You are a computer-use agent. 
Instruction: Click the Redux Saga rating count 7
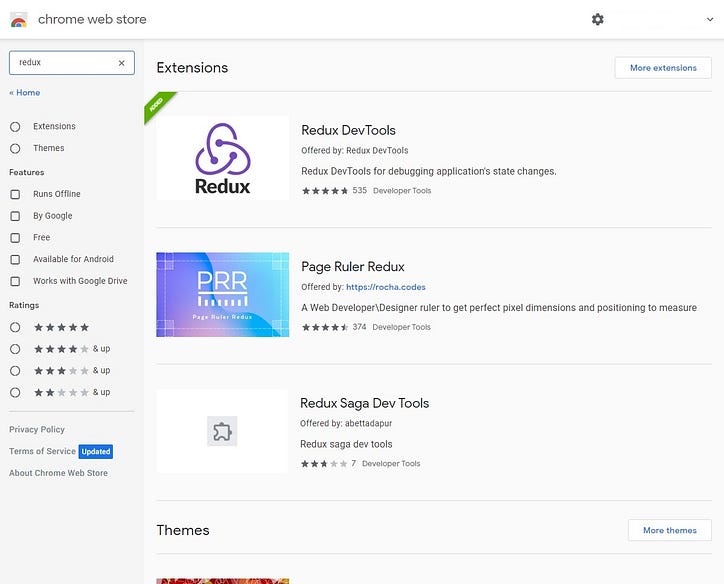click(x=353, y=463)
